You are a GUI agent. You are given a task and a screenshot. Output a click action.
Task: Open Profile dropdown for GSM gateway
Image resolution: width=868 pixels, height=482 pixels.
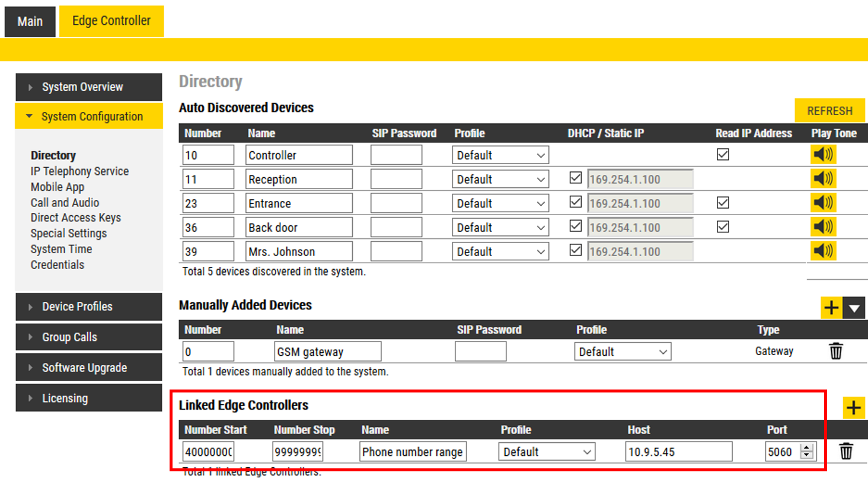pyautogui.click(x=622, y=352)
